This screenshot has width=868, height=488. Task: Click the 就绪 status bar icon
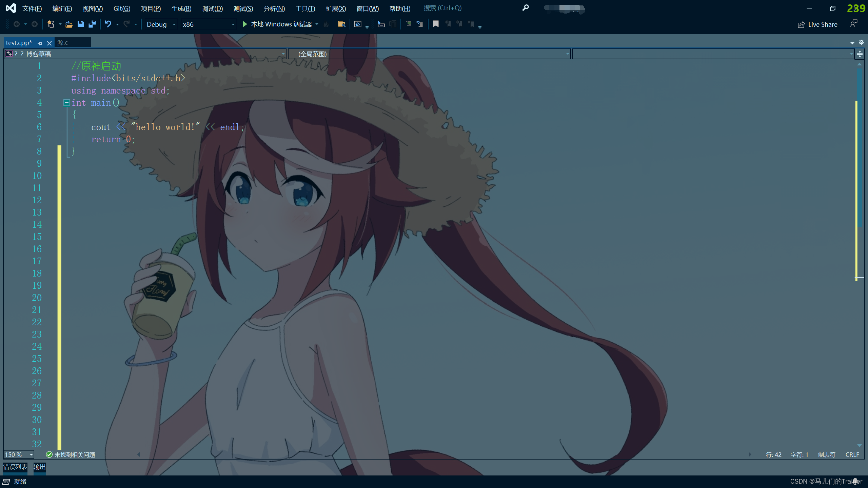click(x=6, y=482)
